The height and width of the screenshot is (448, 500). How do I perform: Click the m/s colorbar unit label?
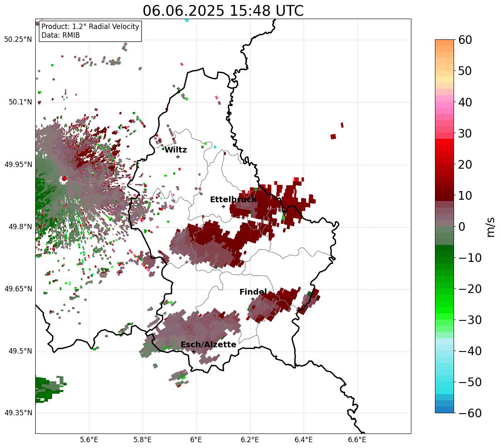[x=491, y=226]
